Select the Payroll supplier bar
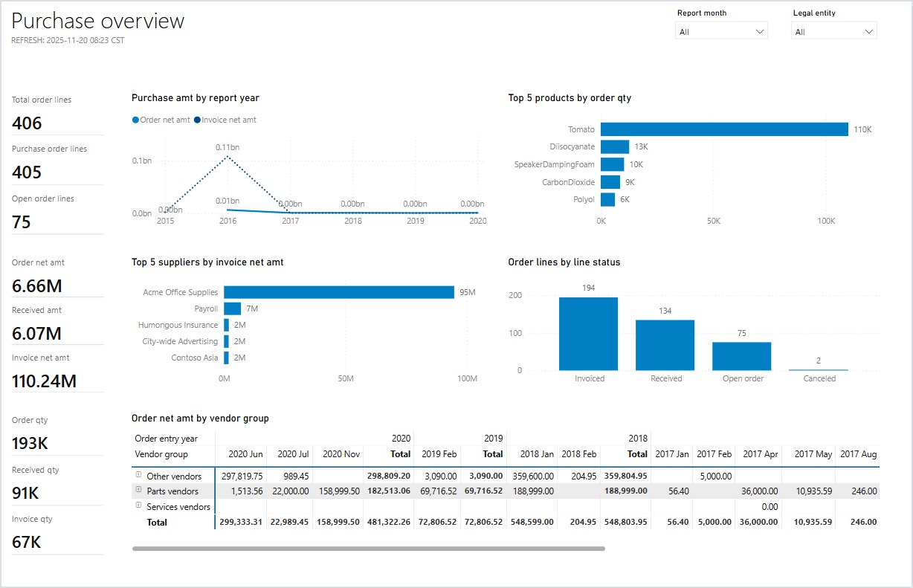This screenshot has height=588, width=913. point(233,308)
